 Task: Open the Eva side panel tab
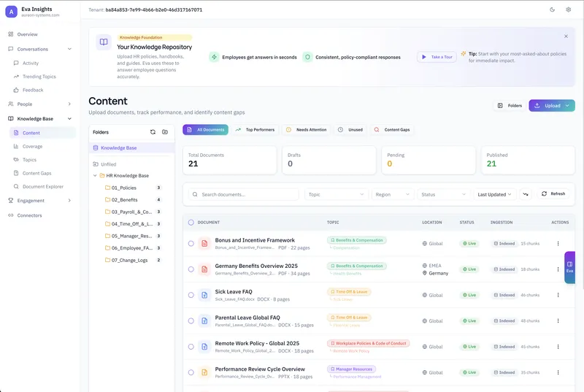570,267
